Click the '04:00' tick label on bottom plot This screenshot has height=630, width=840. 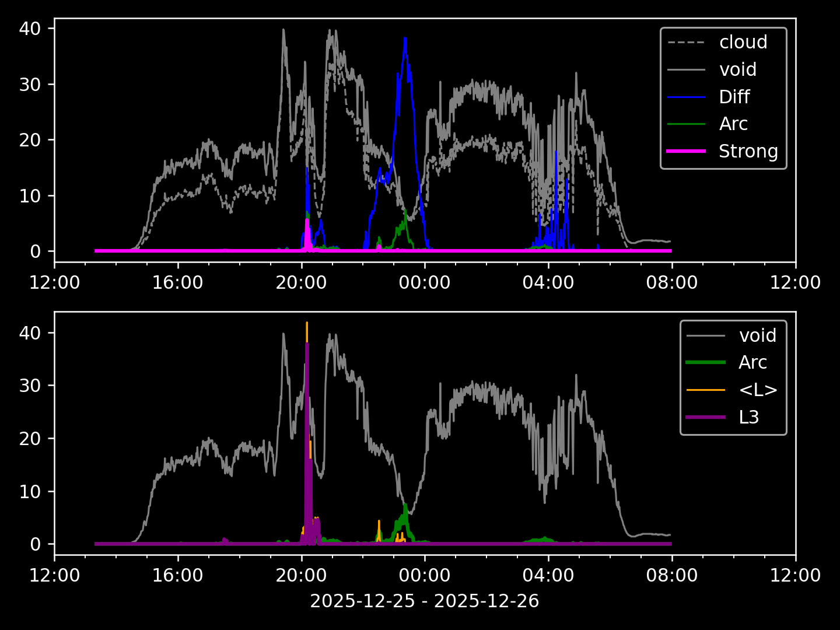[x=548, y=576]
